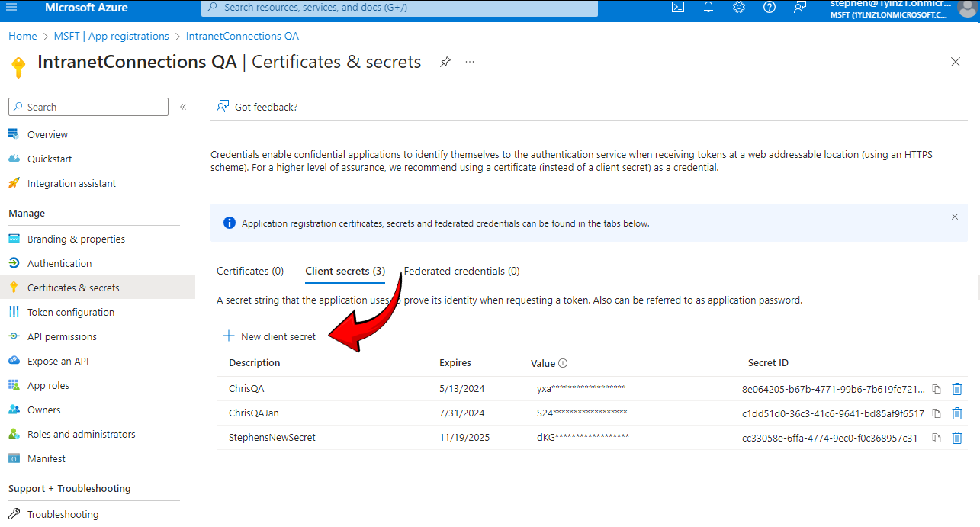This screenshot has width=980, height=527.
Task: Delete the ChrisQAJan client secret
Action: 957,413
